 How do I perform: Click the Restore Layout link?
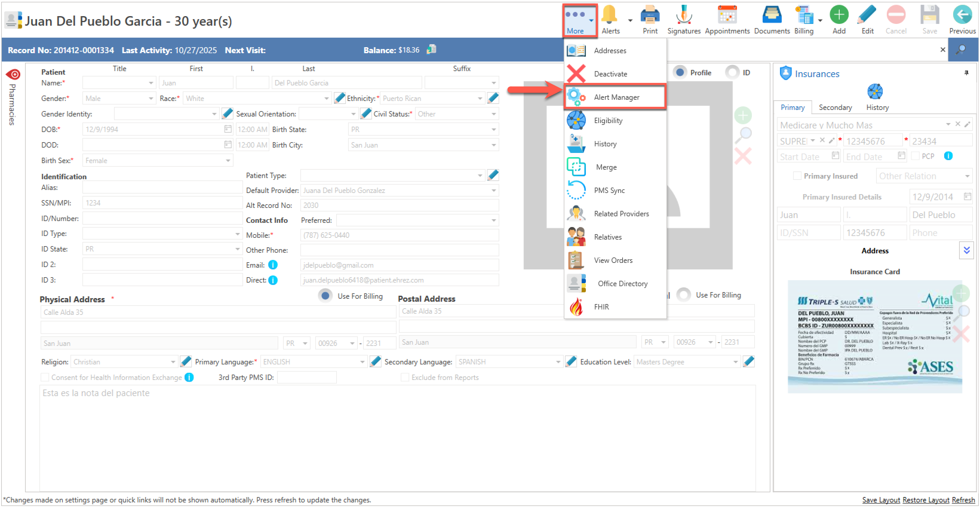pos(925,500)
